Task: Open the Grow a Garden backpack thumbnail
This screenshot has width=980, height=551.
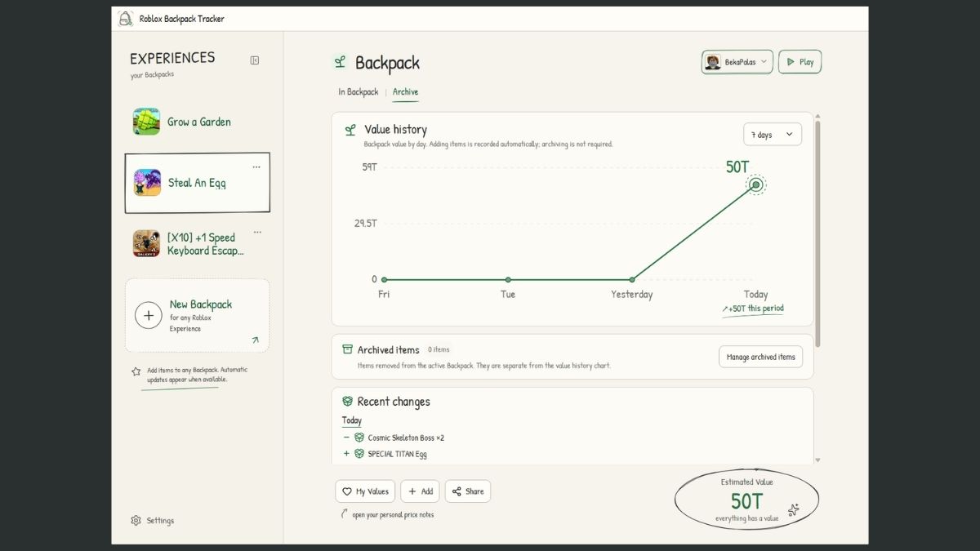Action: tap(147, 122)
